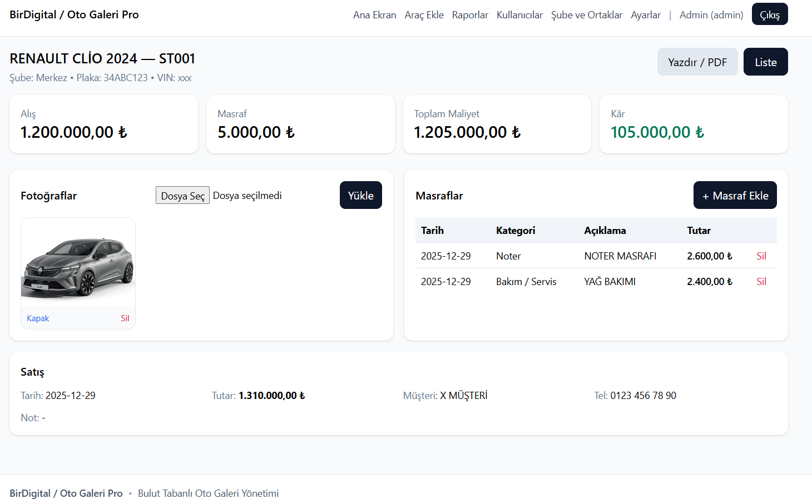Click Dosya Seç to choose a photo

(182, 196)
